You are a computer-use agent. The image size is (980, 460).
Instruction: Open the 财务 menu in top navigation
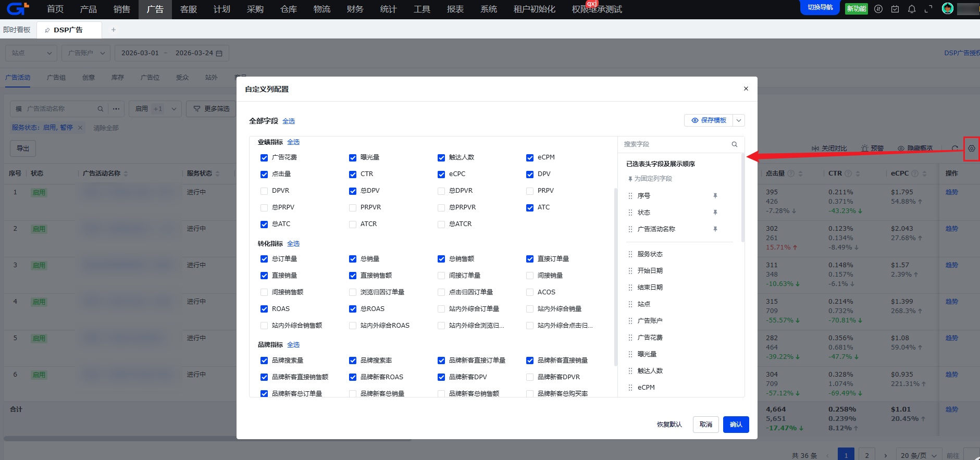pos(355,9)
